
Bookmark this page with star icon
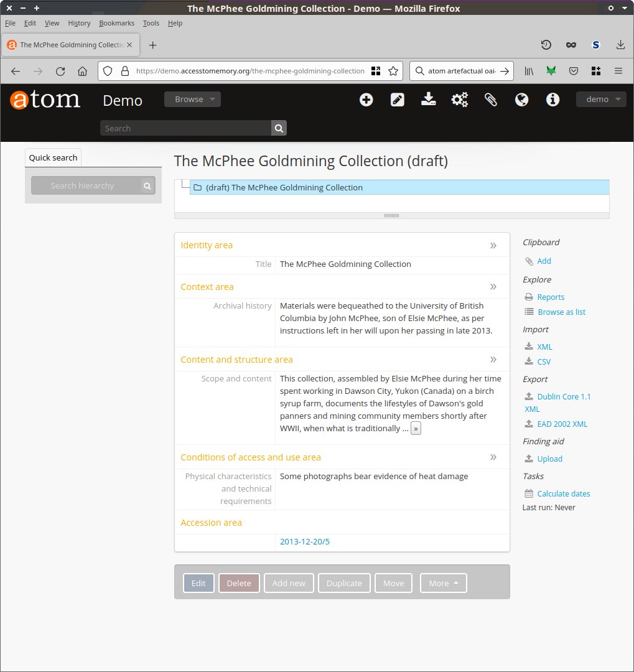coord(393,71)
